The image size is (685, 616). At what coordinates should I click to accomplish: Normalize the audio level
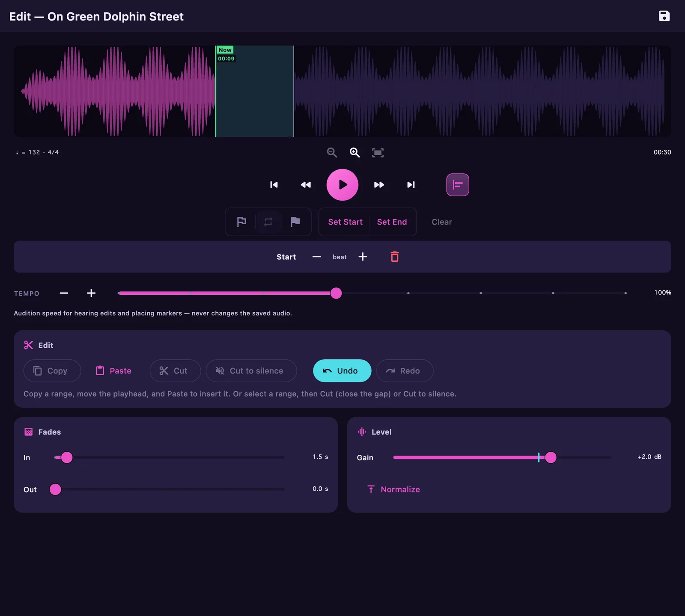[x=394, y=489]
